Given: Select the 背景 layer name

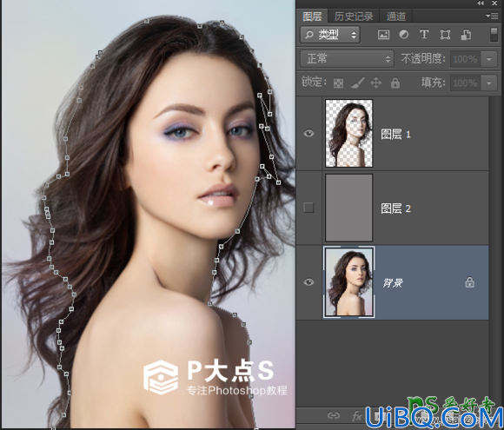Looking at the screenshot, I should point(393,283).
